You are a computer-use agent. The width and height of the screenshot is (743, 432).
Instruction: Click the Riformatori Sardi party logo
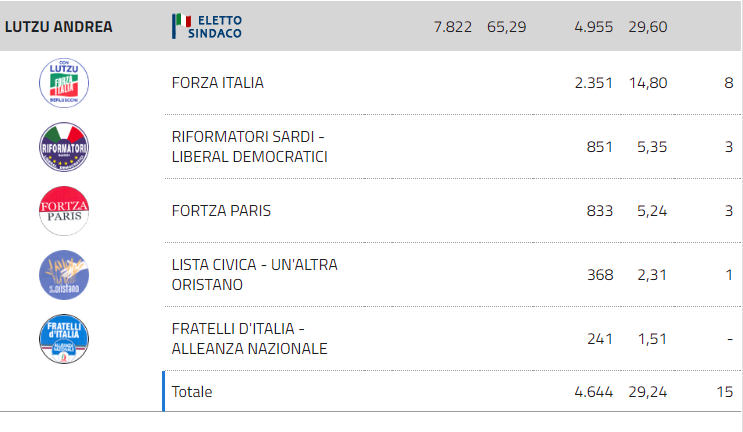click(x=64, y=147)
